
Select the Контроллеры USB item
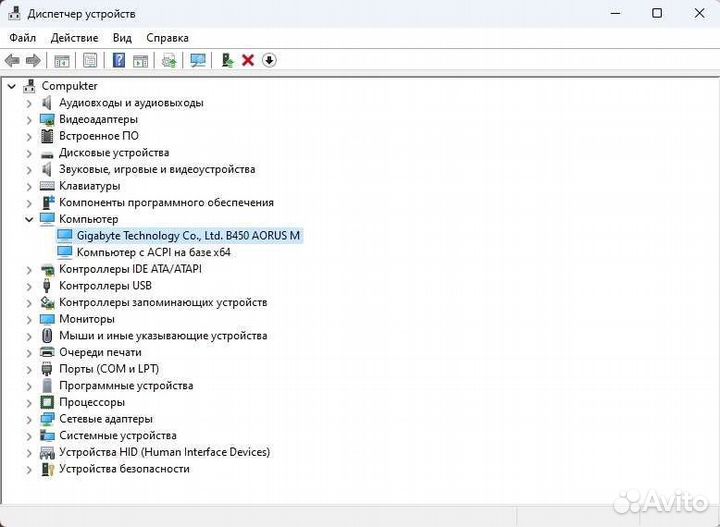(x=105, y=286)
